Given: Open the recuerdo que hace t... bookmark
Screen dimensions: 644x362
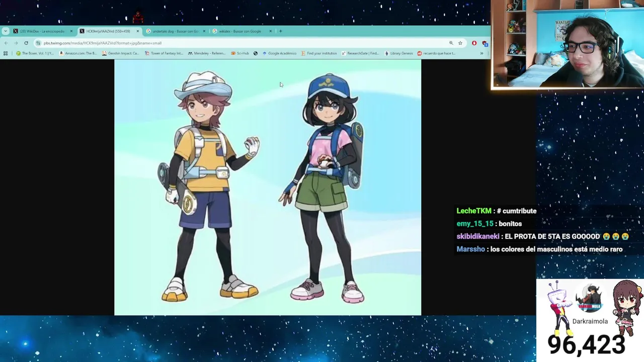Looking at the screenshot, I should pos(436,53).
